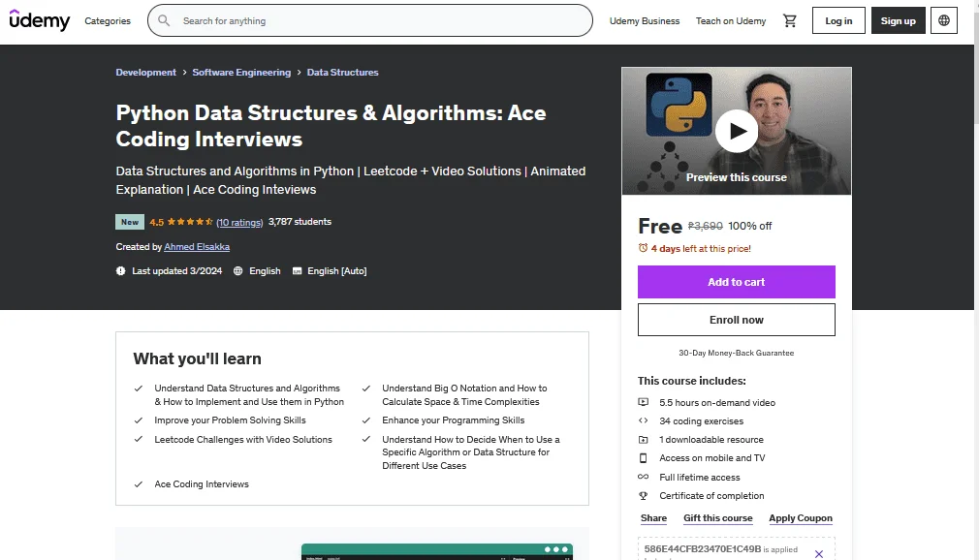979x560 pixels.
Task: Click the mobile access icon
Action: tap(643, 457)
